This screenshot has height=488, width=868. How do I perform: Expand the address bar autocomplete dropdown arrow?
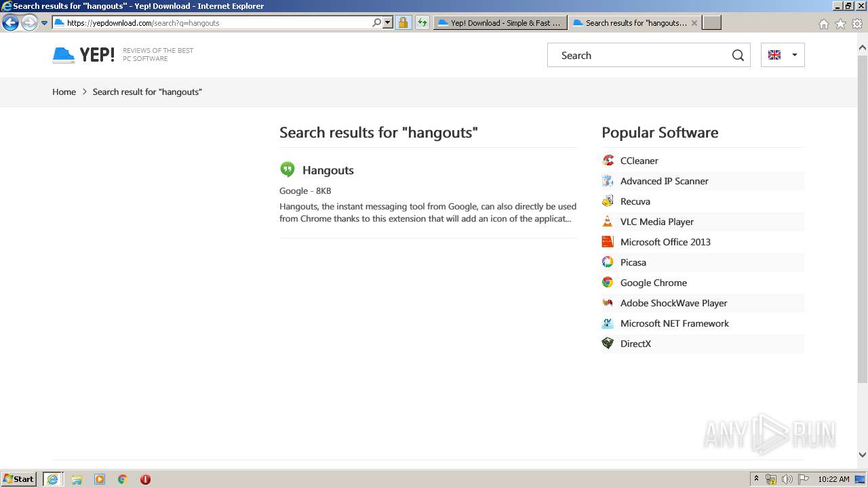(x=388, y=22)
